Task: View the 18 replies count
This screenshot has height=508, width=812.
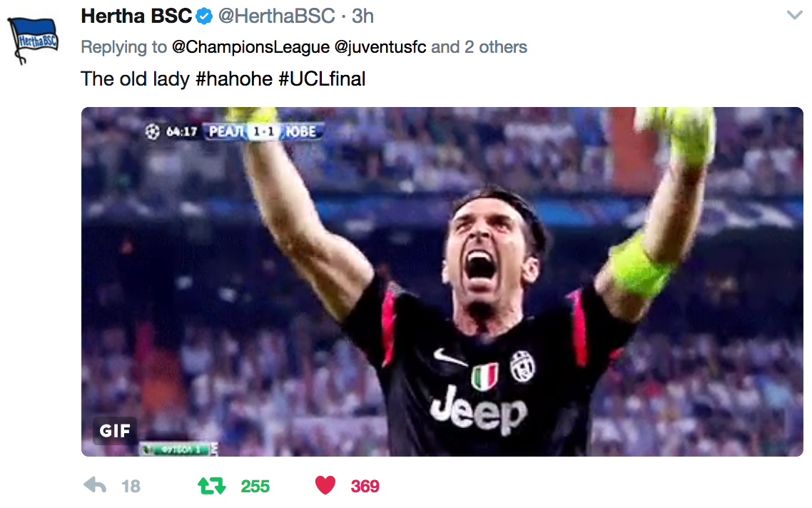Action: pos(131,487)
